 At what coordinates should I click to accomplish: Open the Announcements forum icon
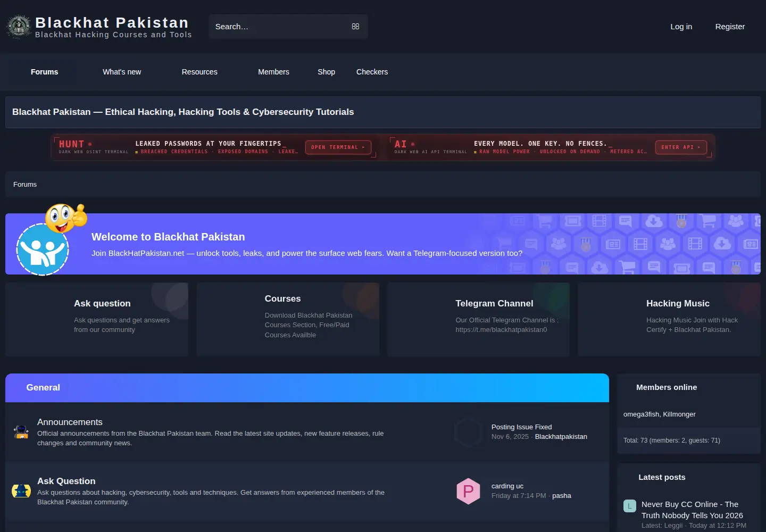tap(21, 432)
